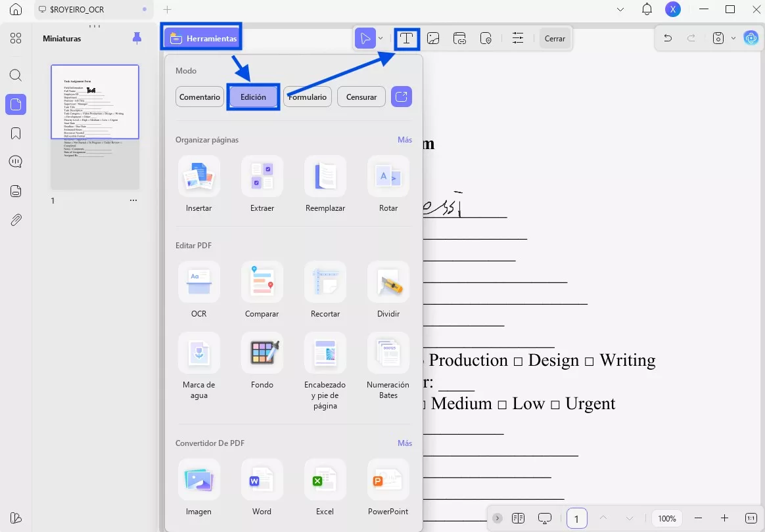Click the page number input field
This screenshot has width=765, height=532.
click(576, 518)
